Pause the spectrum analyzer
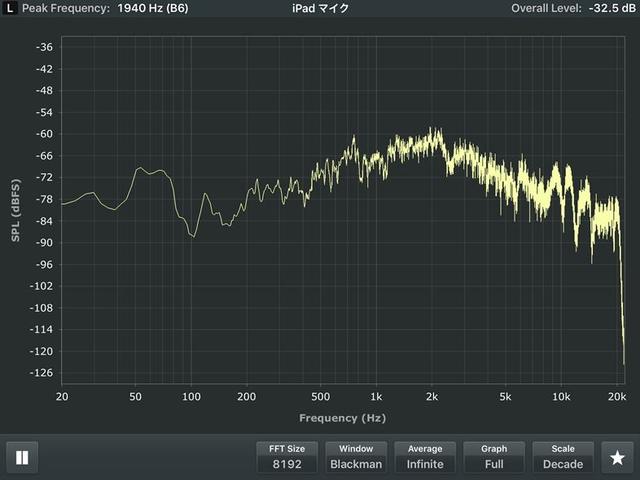This screenshot has width=640, height=480. coord(22,458)
